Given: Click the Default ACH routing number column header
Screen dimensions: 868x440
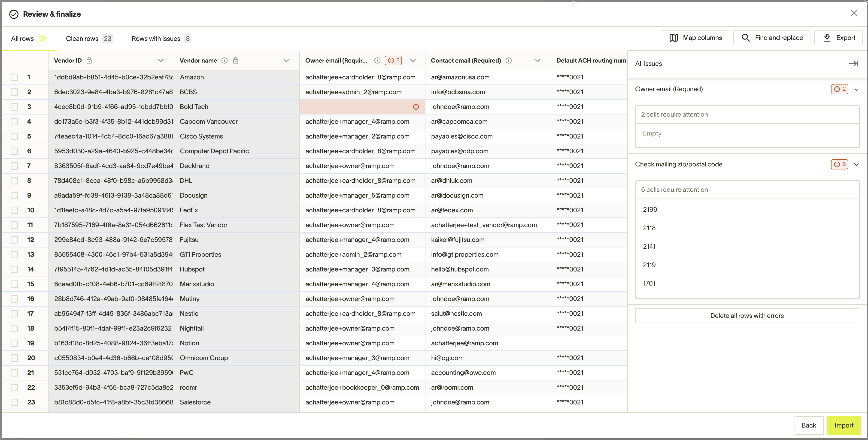Looking at the screenshot, I should coord(589,60).
